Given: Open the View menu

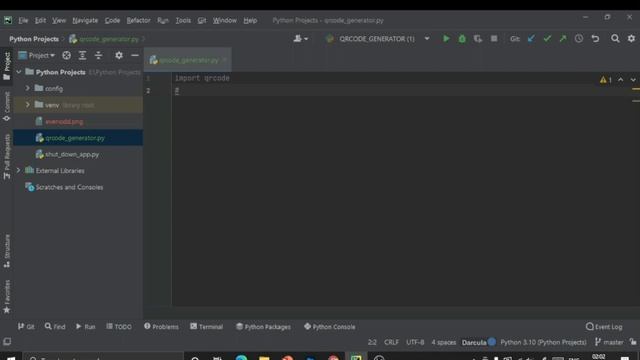Looking at the screenshot, I should (59, 20).
